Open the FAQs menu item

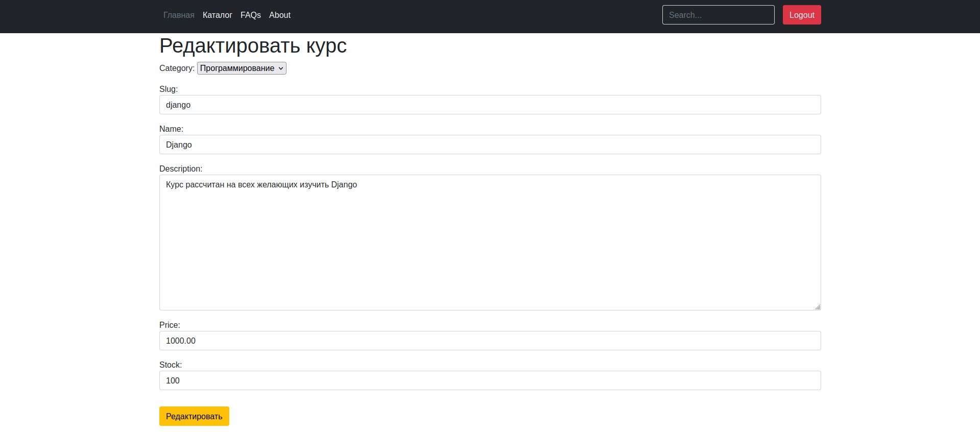tap(251, 15)
